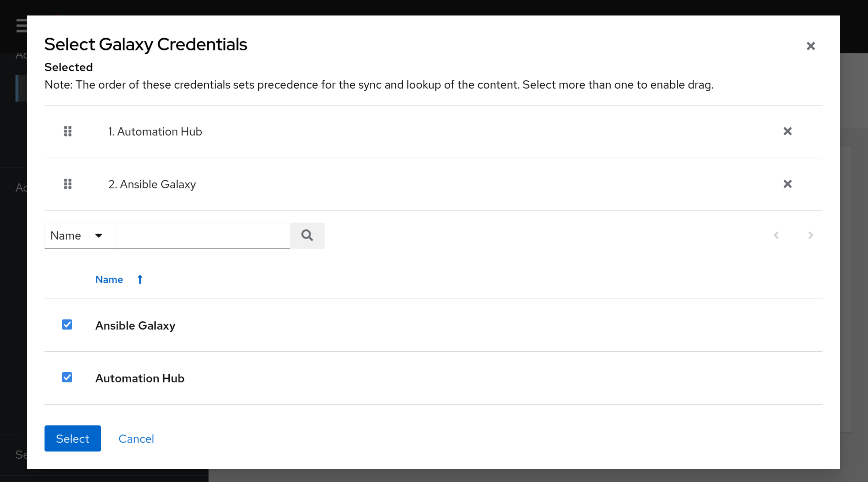This screenshot has height=482, width=868.
Task: Click the search magnifier icon
Action: coord(307,235)
